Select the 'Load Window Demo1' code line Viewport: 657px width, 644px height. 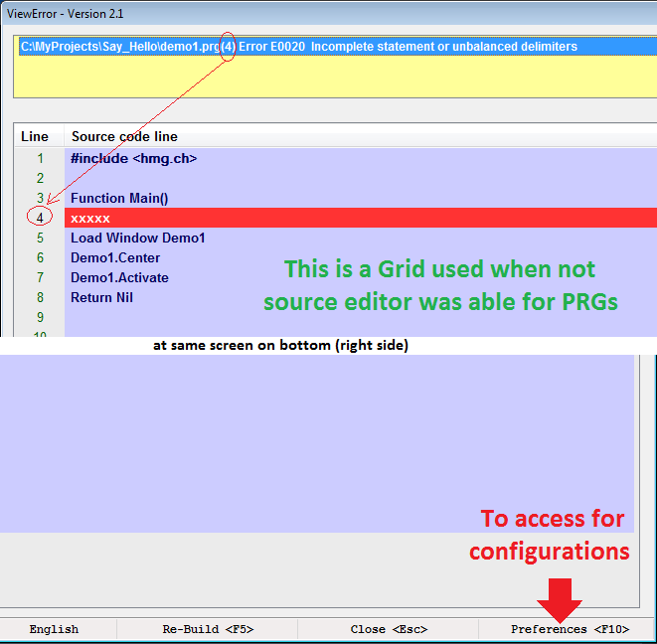pyautogui.click(x=137, y=238)
